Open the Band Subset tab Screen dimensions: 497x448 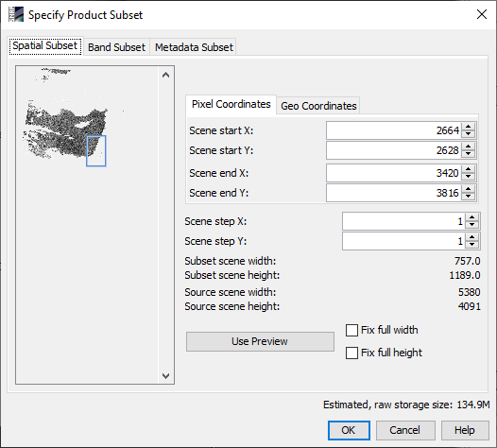point(116,47)
